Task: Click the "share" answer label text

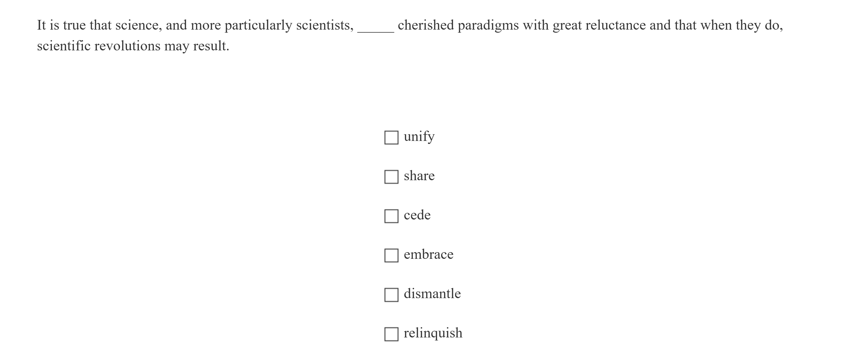Action: click(x=419, y=176)
